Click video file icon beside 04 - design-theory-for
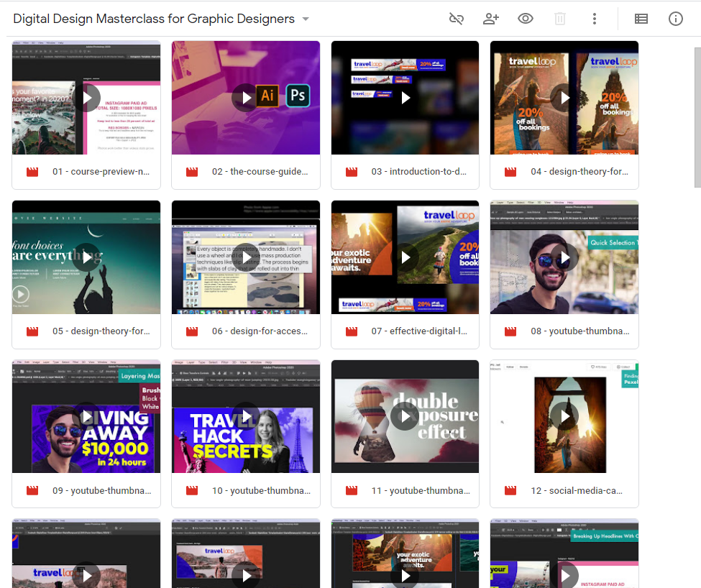The width and height of the screenshot is (701, 588). (510, 172)
